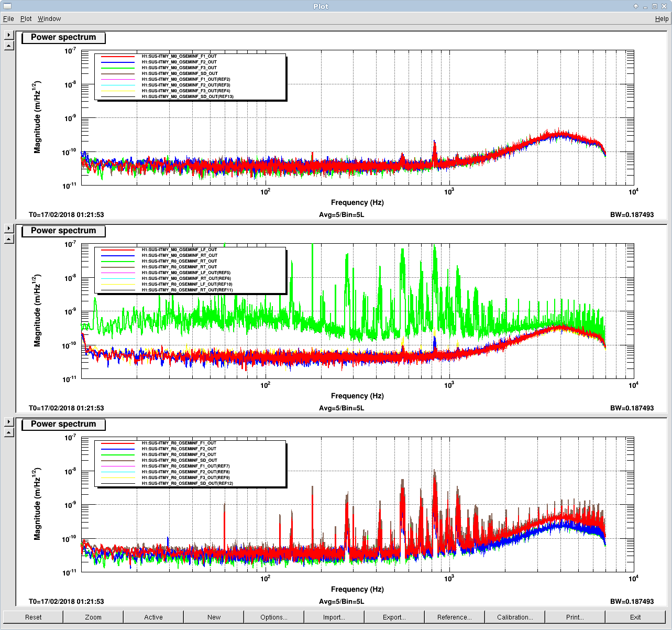Click the keep-above arrow icon in title bar
This screenshot has width=672, height=630.
coord(636,6)
